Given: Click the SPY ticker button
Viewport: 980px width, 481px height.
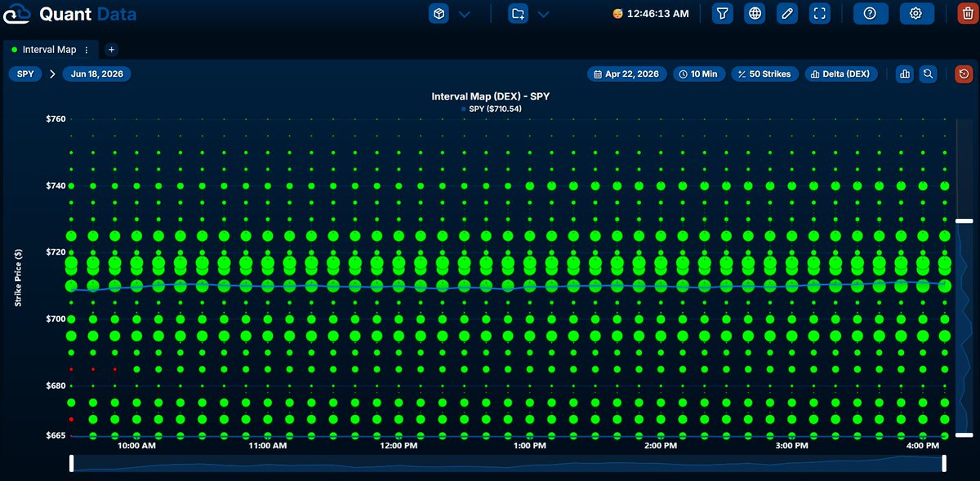Looking at the screenshot, I should 26,73.
